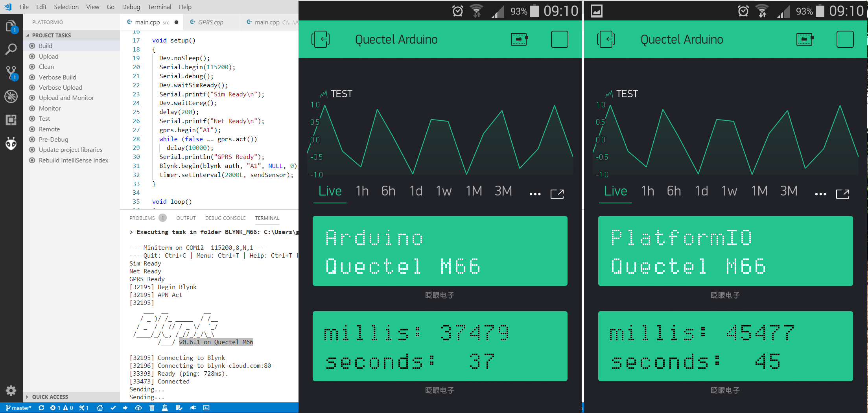Run the Verbose Build task
The image size is (868, 413).
71,77
